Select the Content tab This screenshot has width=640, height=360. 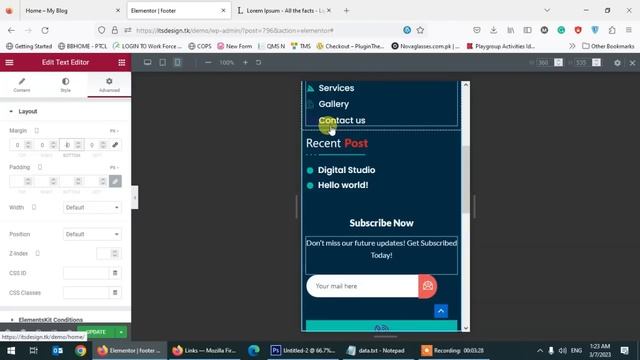coord(22,85)
